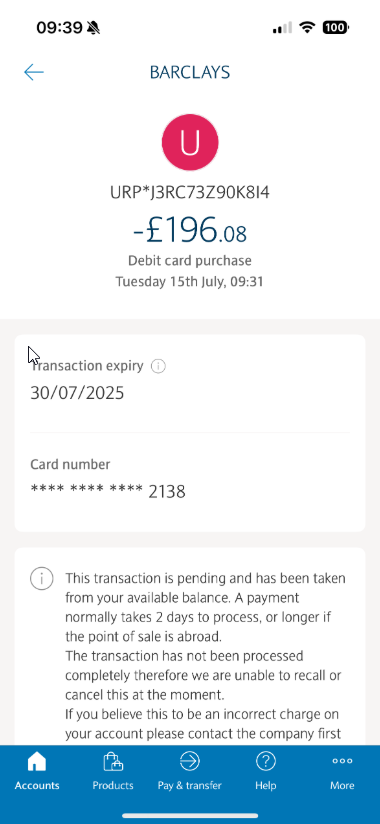Tap the -£196.08 amount
Screen dimensions: 380x824
click(x=190, y=231)
